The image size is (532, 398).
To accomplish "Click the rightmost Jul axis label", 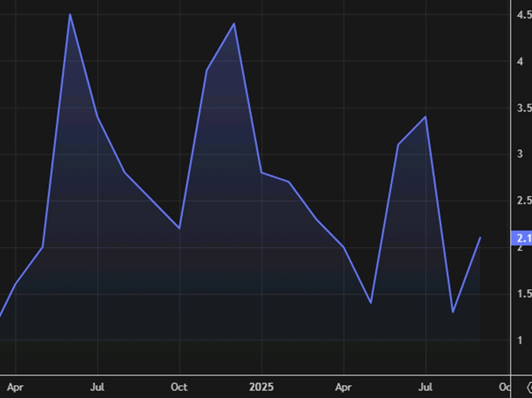I will (425, 387).
